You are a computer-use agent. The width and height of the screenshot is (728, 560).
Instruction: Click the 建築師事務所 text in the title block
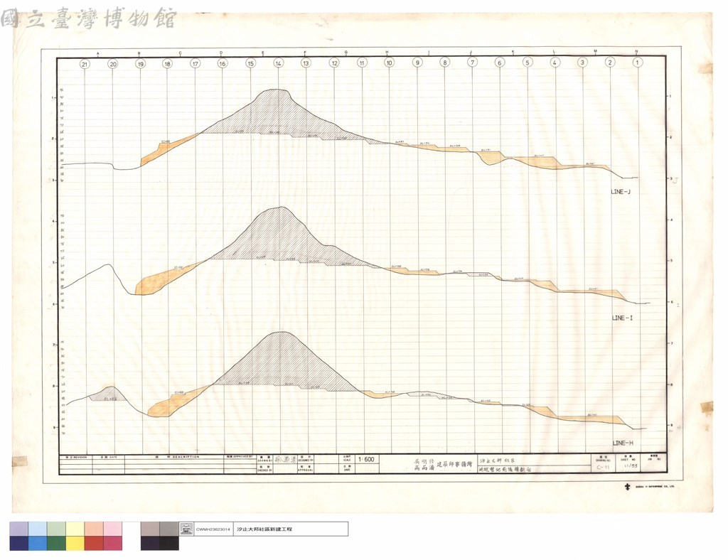[x=454, y=463]
